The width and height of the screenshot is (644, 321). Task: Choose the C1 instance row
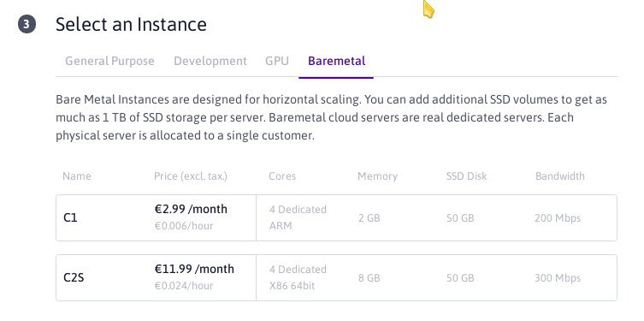click(336, 217)
